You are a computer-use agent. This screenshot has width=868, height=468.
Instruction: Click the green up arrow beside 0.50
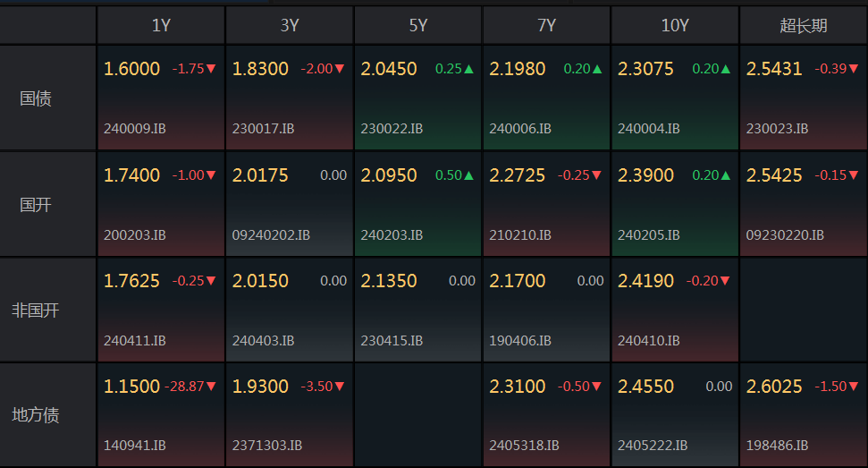[469, 175]
